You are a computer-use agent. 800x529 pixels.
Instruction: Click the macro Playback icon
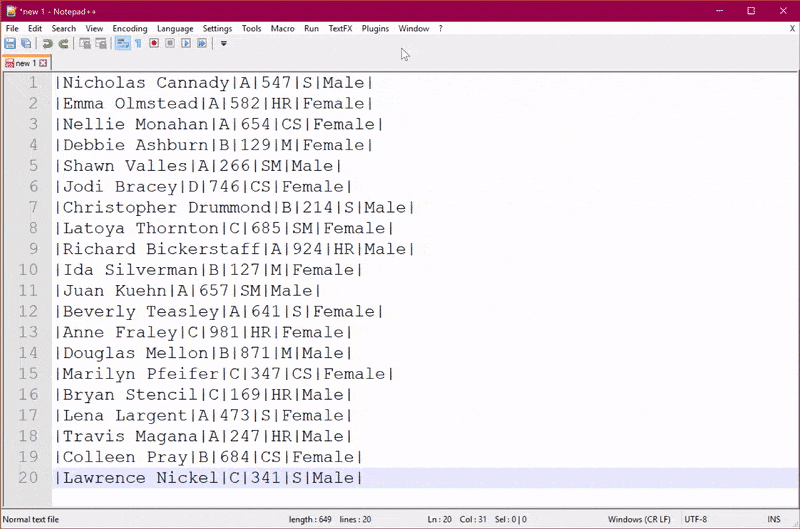point(186,44)
